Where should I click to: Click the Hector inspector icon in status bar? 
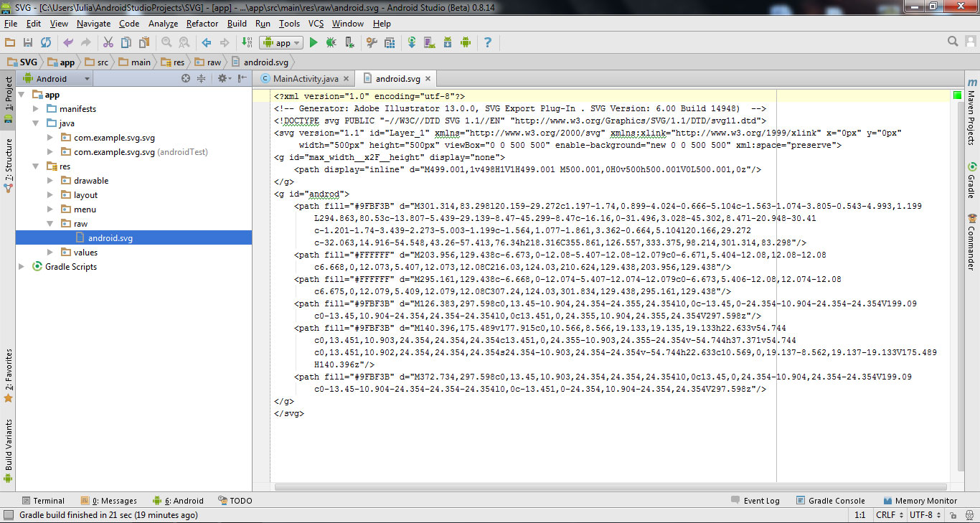click(969, 515)
